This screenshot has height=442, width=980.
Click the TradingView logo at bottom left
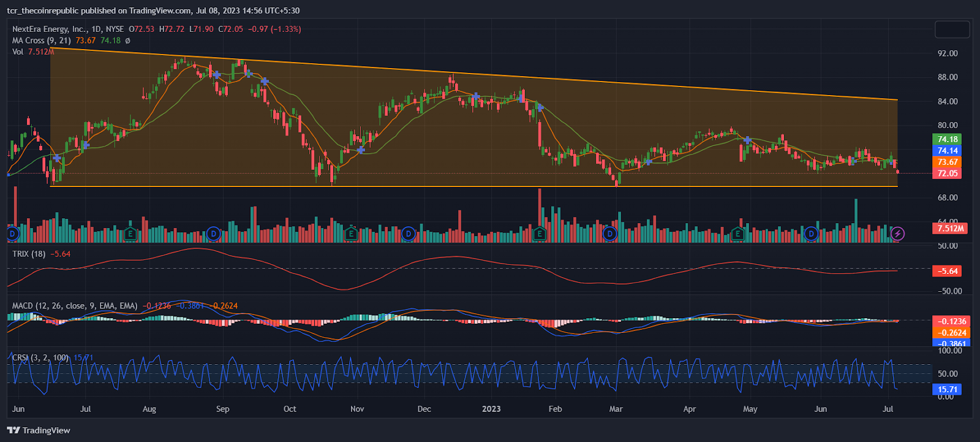(39, 430)
